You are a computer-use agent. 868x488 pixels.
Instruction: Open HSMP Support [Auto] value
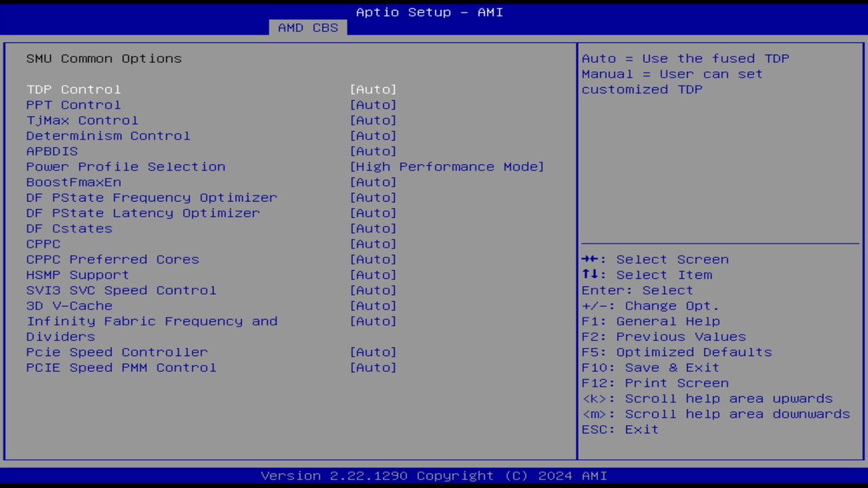[x=373, y=275]
